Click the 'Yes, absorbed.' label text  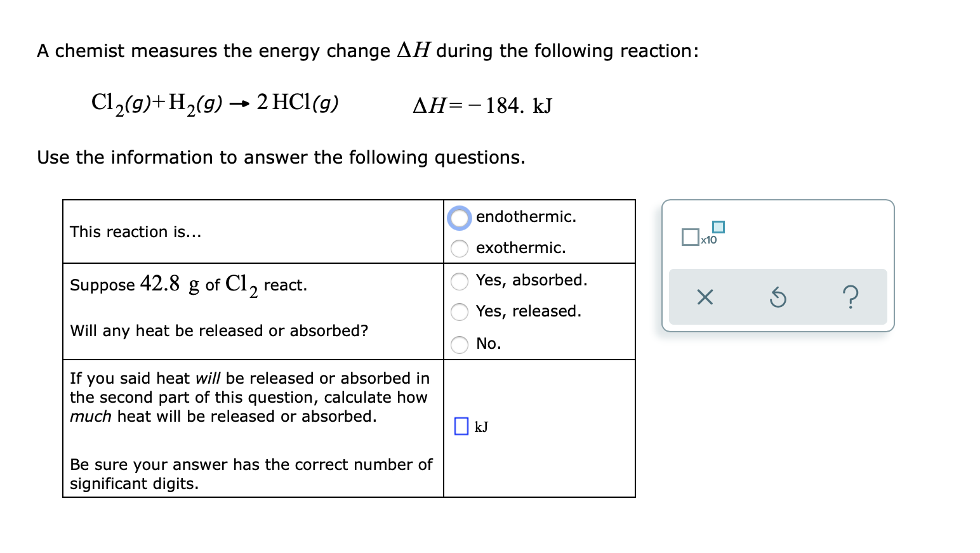(532, 280)
